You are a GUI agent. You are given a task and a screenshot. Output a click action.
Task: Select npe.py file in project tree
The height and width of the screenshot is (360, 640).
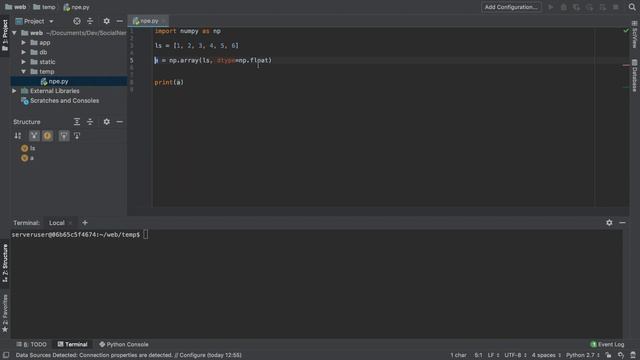[x=58, y=81]
